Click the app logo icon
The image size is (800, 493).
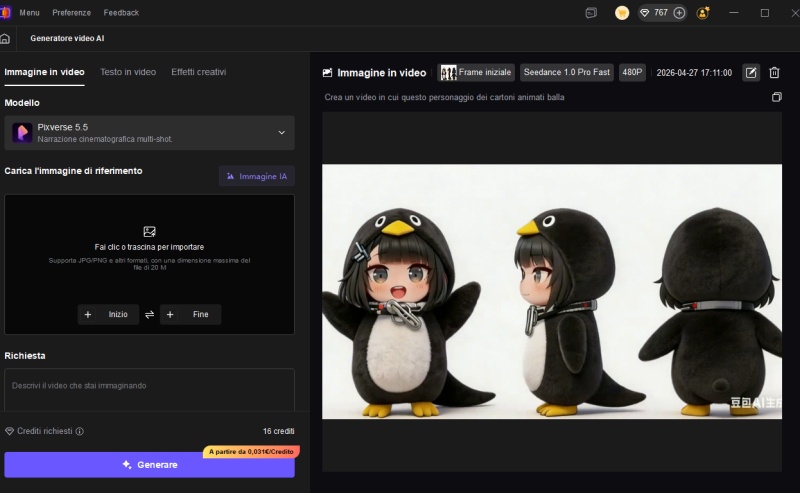(x=5, y=12)
